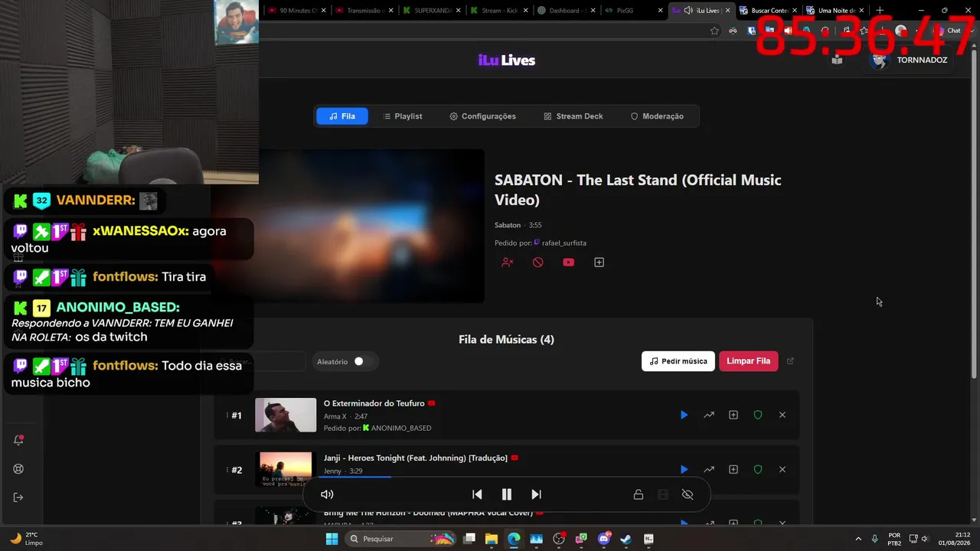Open queue in external window

coord(791,361)
